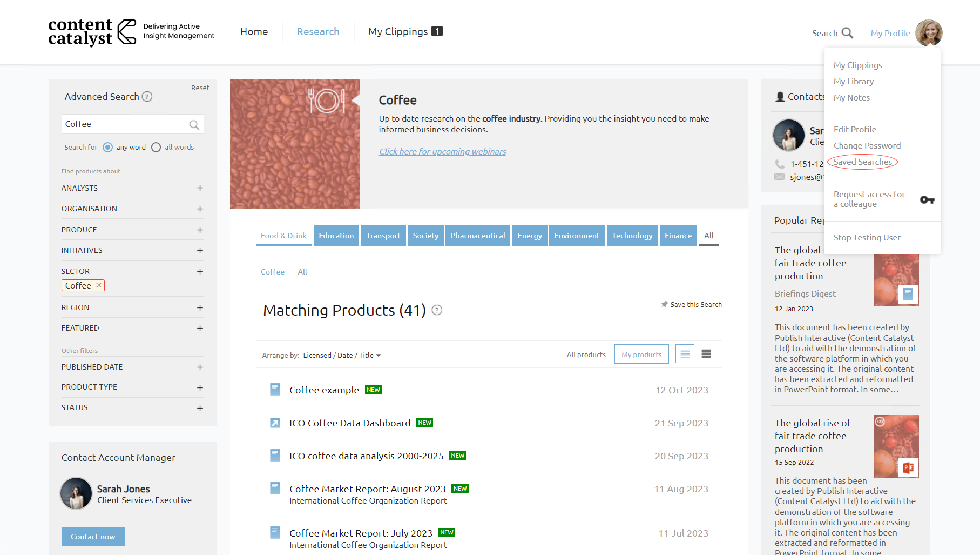The height and width of the screenshot is (555, 980).
Task: Click the key icon for colleague access
Action: coord(927,200)
